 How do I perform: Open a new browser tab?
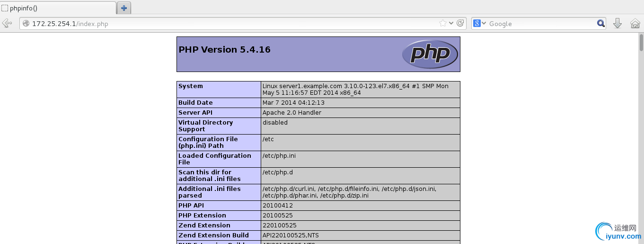pyautogui.click(x=124, y=8)
